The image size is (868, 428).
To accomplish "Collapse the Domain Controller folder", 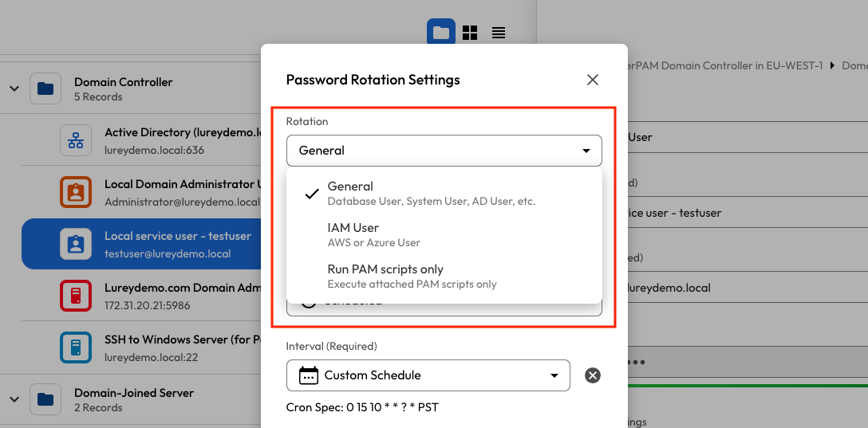I will click(x=14, y=88).
